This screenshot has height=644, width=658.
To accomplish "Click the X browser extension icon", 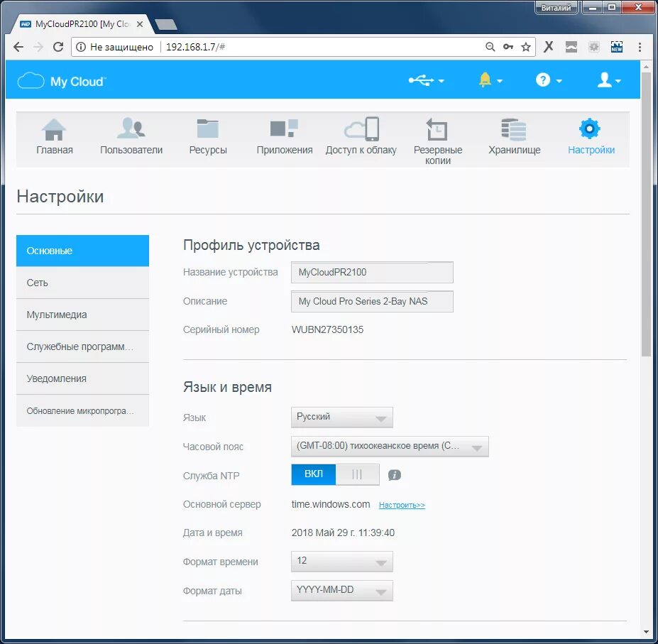I will [549, 47].
